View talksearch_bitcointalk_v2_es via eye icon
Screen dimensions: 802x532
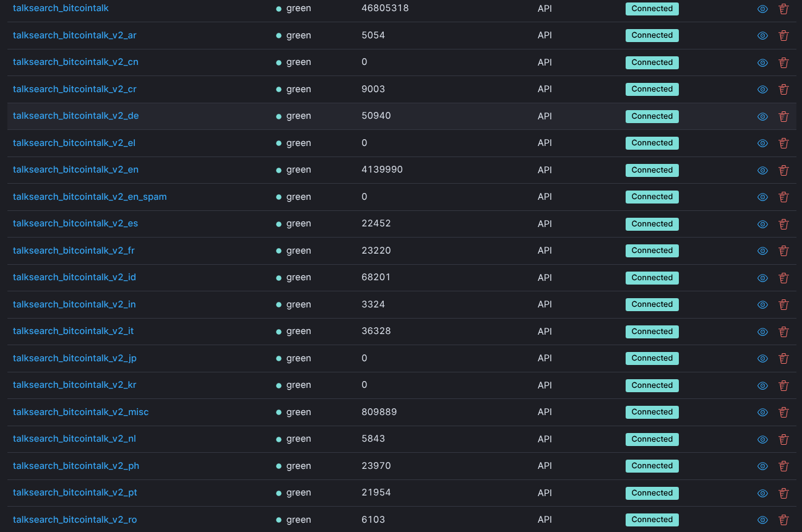coord(763,224)
